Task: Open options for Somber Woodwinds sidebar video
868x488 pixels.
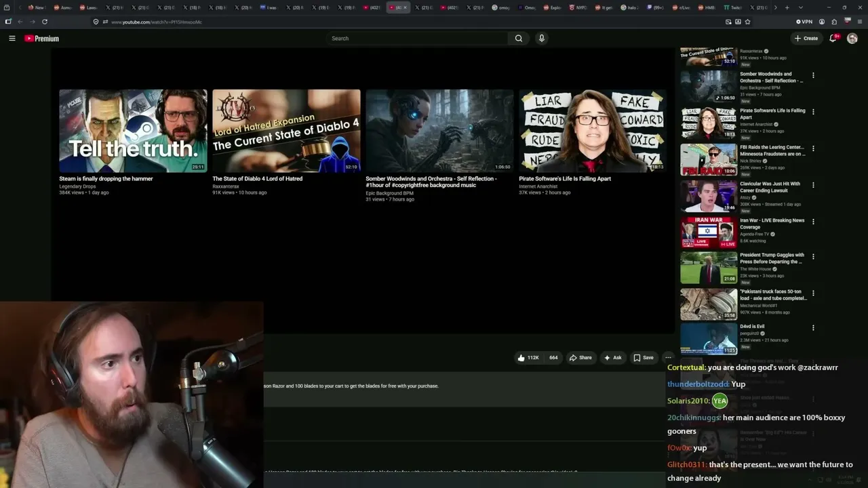Action: click(x=813, y=75)
